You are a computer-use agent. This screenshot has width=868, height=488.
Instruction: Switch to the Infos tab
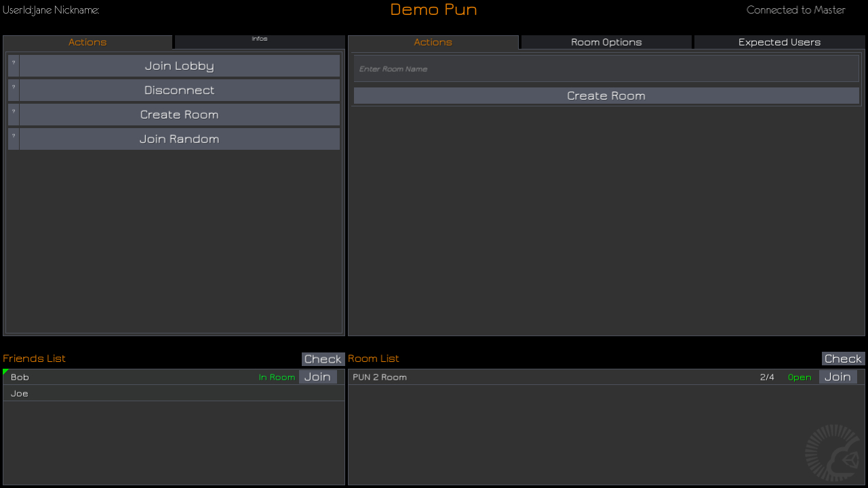click(x=260, y=42)
